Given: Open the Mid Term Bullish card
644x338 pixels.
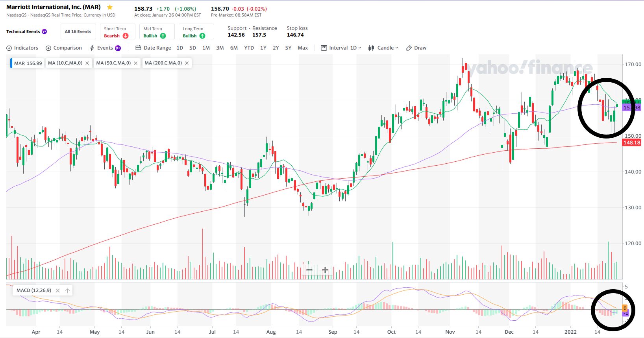Looking at the screenshot, I should click(157, 31).
